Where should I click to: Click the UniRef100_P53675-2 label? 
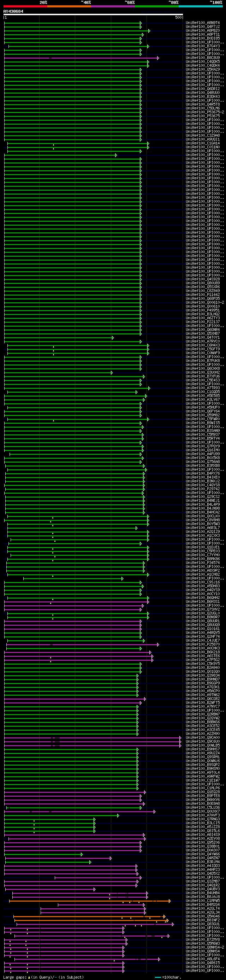pos(205,112)
